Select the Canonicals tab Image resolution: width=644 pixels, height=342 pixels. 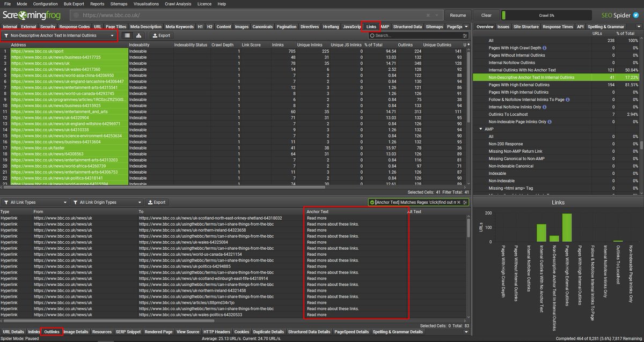click(262, 26)
